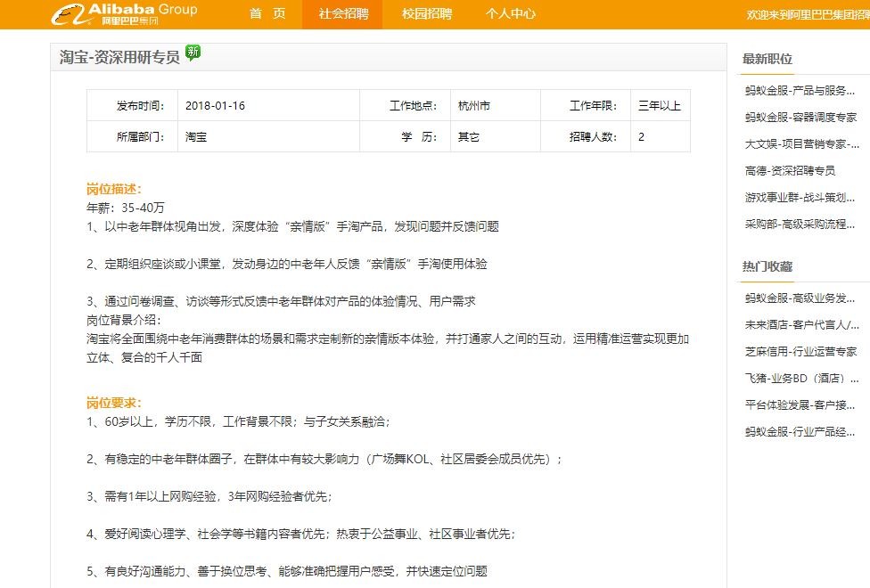Open the 蚂蚁金服-容器调度专家 job link

801,118
